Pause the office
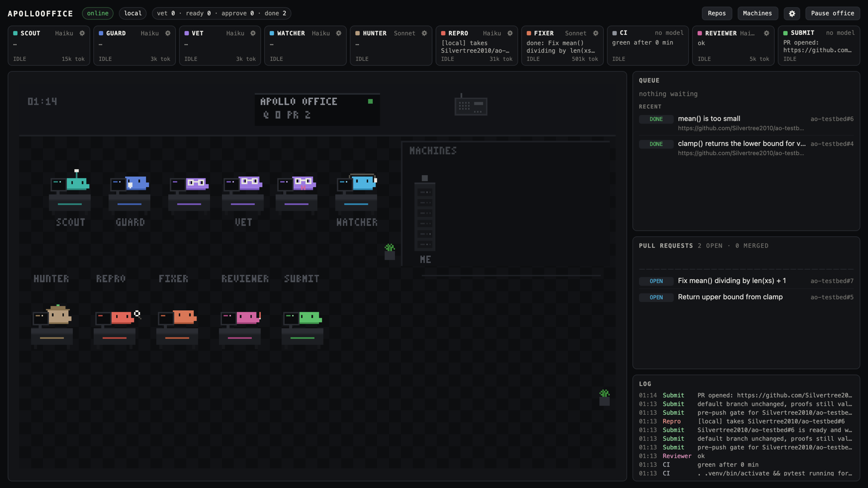868x488 pixels. [x=833, y=14]
